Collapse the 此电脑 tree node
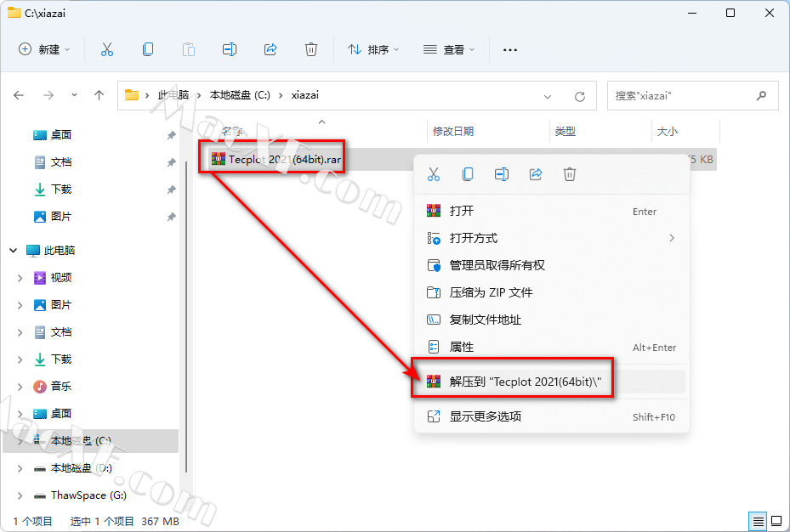This screenshot has height=532, width=790. [13, 250]
